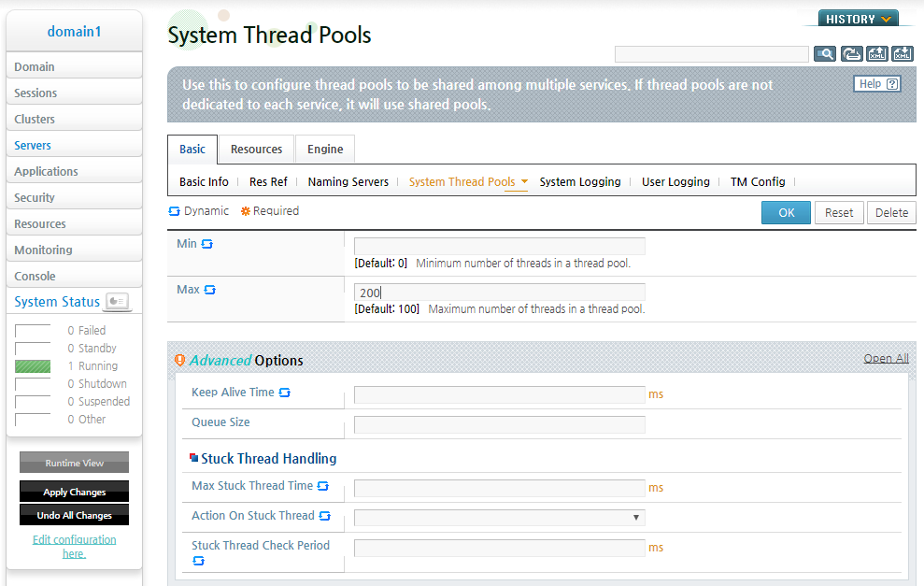
Task: Focus the Queue Size input field
Action: click(499, 424)
